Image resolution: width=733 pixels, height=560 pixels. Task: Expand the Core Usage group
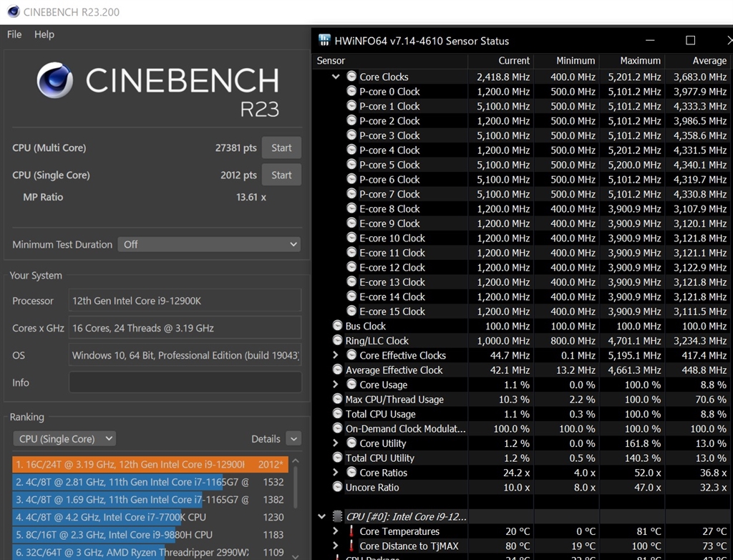pos(336,385)
